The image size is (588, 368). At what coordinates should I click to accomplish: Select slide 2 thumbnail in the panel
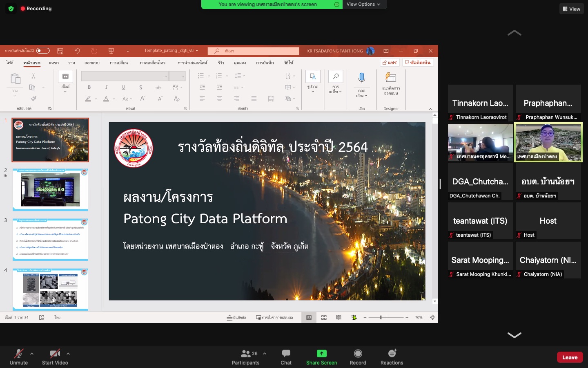pyautogui.click(x=50, y=190)
